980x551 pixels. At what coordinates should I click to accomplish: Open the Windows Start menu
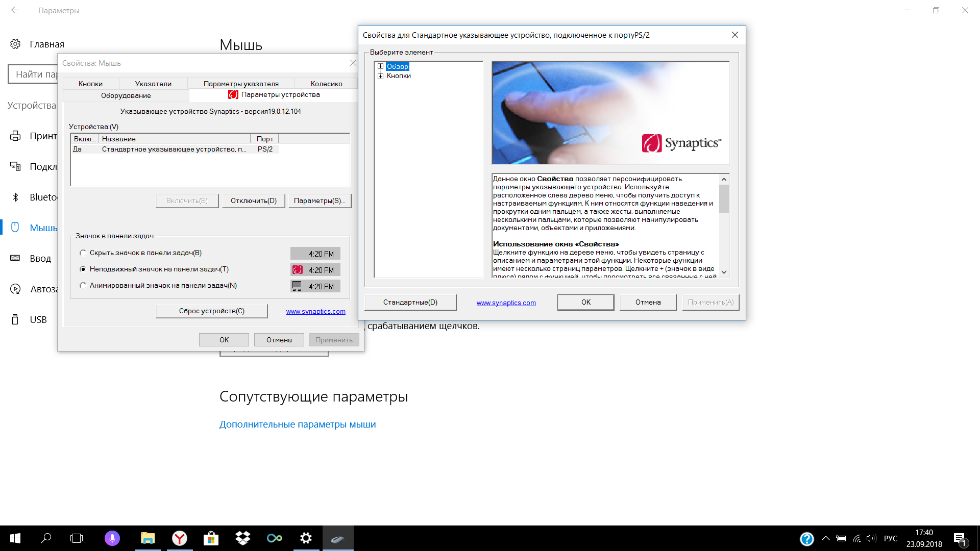pos(15,538)
